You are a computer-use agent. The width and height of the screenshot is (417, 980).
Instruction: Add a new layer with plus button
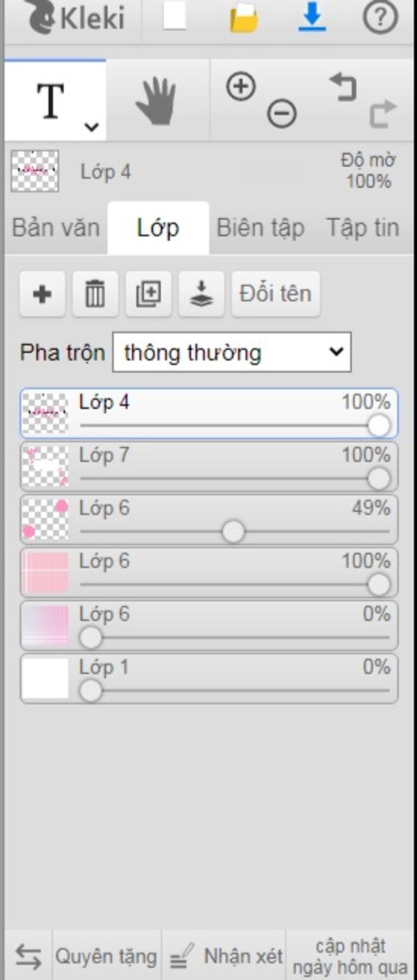pyautogui.click(x=42, y=294)
